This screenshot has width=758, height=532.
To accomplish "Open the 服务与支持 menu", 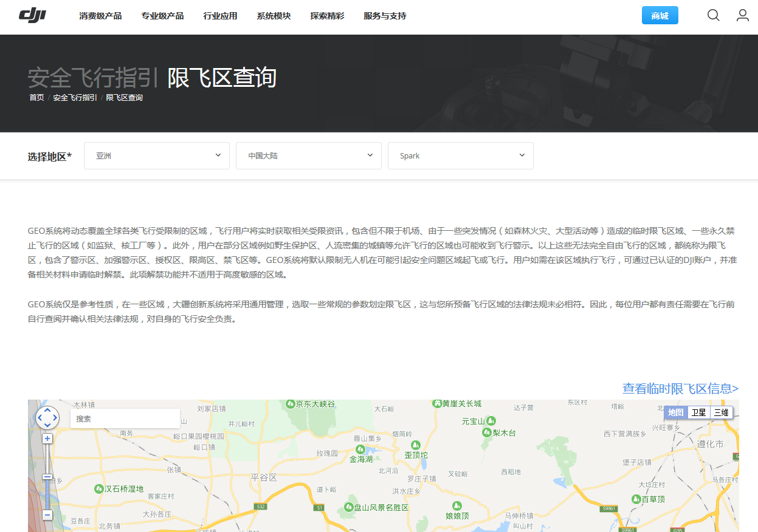I will [x=384, y=16].
